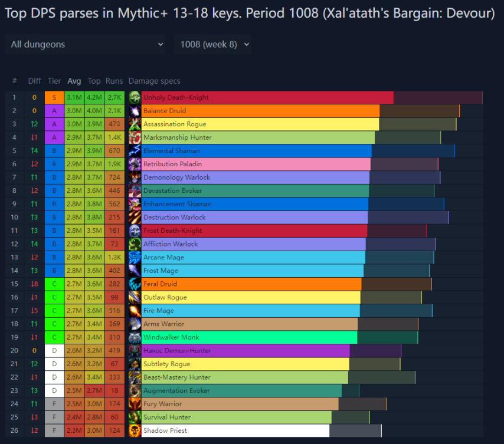504x444 pixels.
Task: Open the Demonology Warlock spec link
Action: (x=176, y=177)
